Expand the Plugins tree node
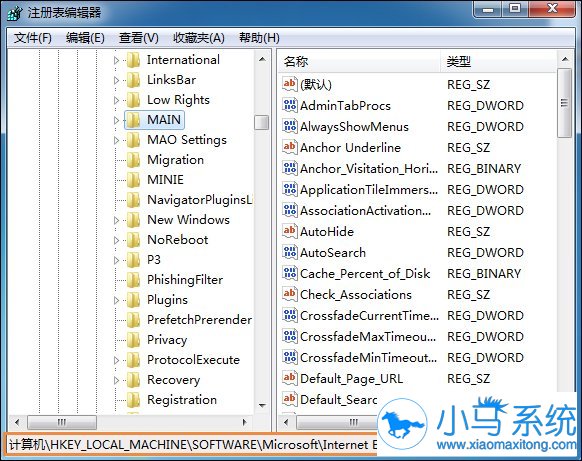 click(x=117, y=300)
